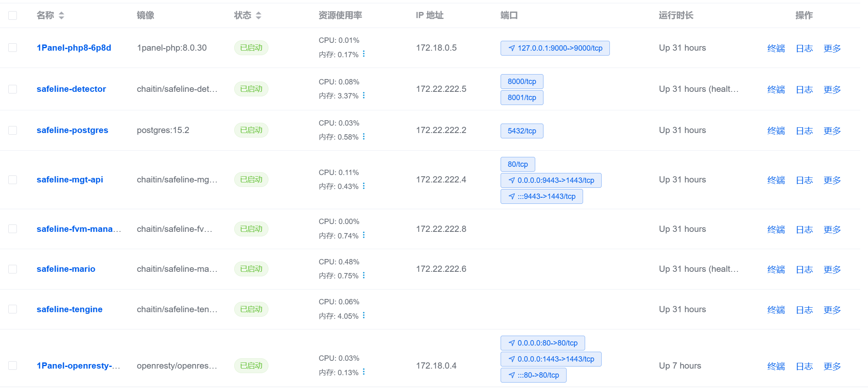Open resource details dots for safeline-tengine
The width and height of the screenshot is (868, 390).
[x=364, y=315]
